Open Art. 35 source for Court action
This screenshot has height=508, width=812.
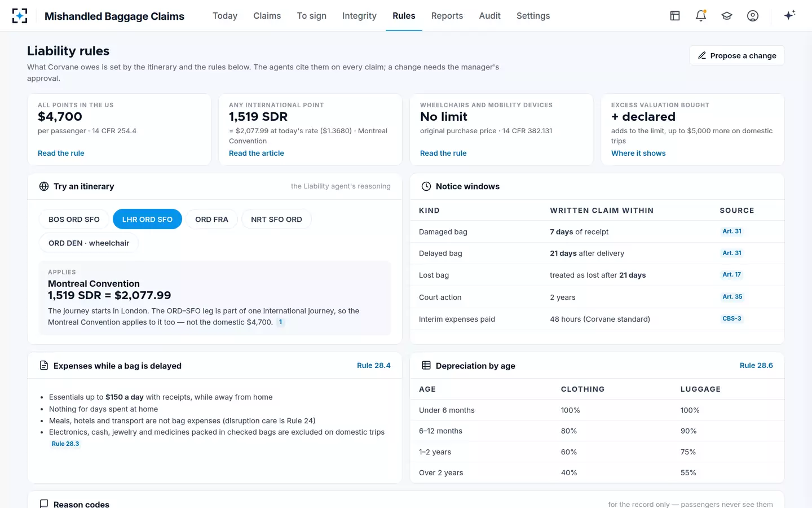pyautogui.click(x=732, y=297)
